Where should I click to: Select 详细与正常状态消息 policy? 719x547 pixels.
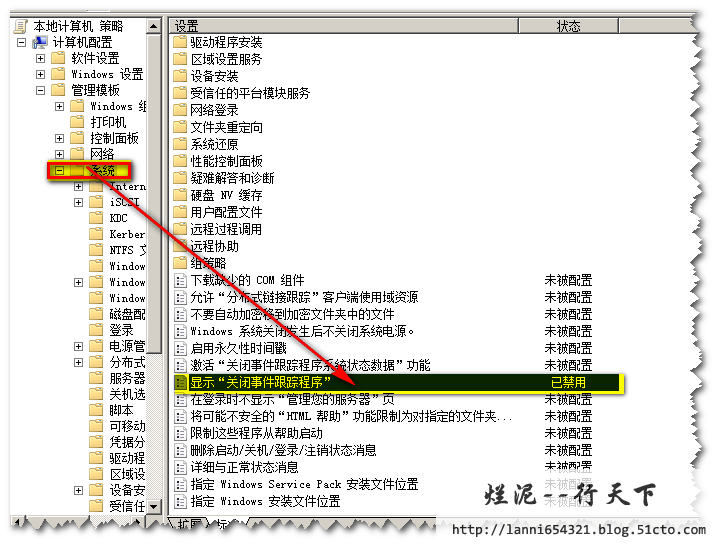[244, 467]
